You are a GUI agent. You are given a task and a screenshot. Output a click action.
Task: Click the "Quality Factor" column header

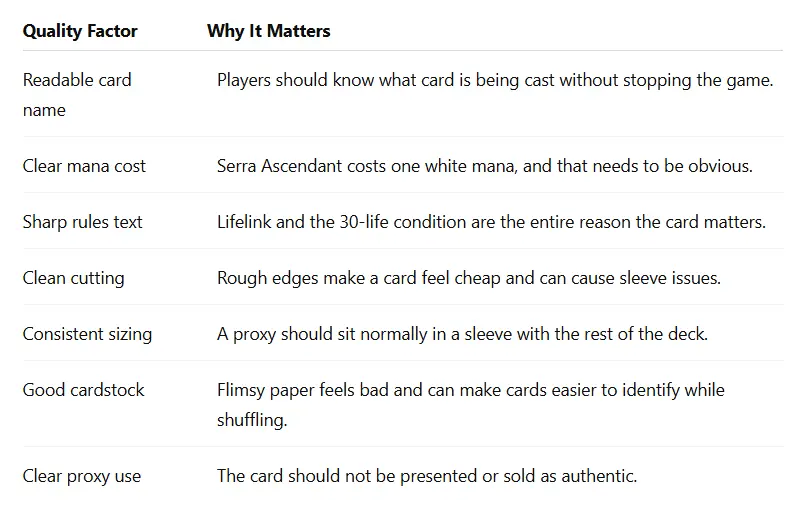click(x=80, y=31)
